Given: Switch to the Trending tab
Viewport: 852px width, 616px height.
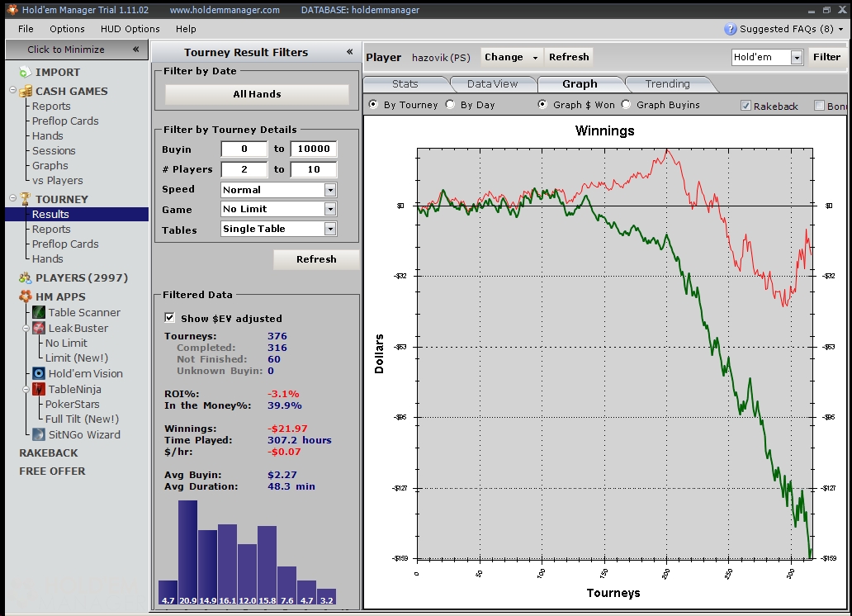Looking at the screenshot, I should pos(667,83).
